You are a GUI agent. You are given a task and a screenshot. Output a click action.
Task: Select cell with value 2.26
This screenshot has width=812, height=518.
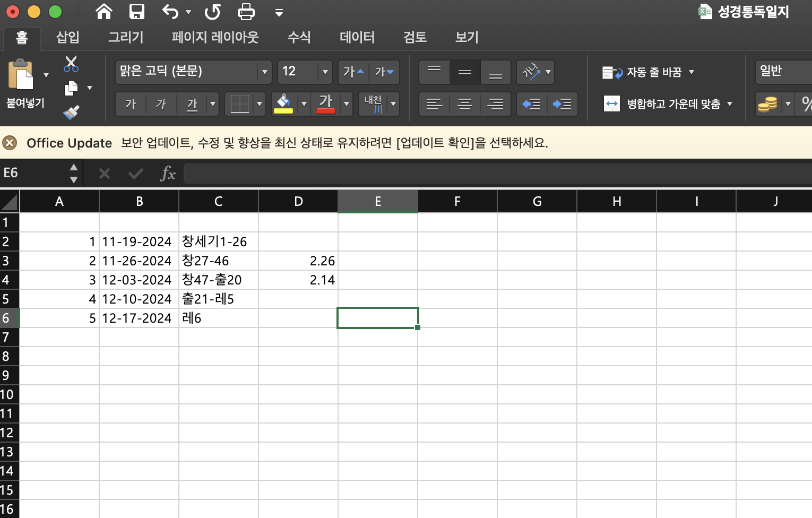coord(298,261)
